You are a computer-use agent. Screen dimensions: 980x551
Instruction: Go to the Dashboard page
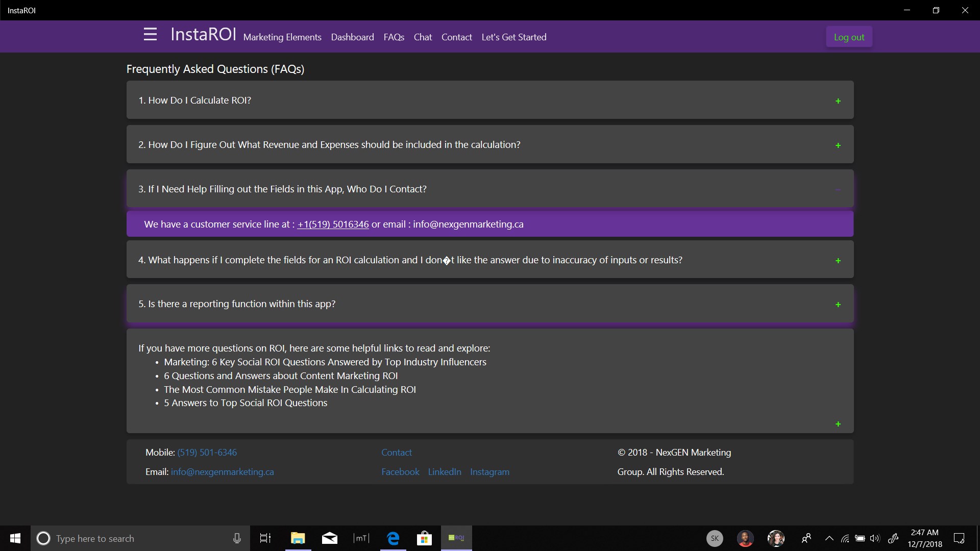352,37
